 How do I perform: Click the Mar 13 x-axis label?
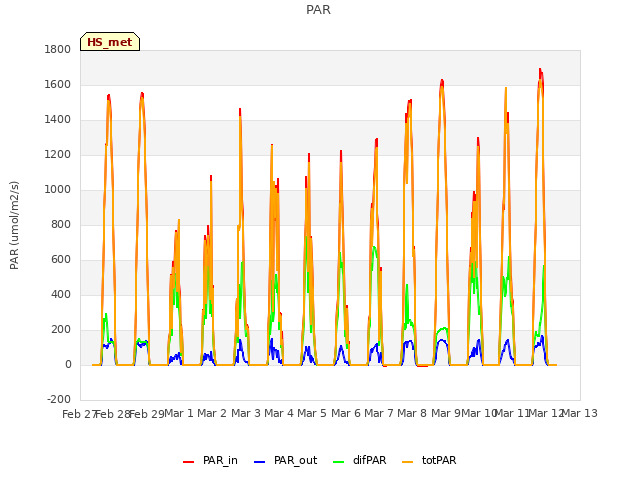[x=580, y=414]
